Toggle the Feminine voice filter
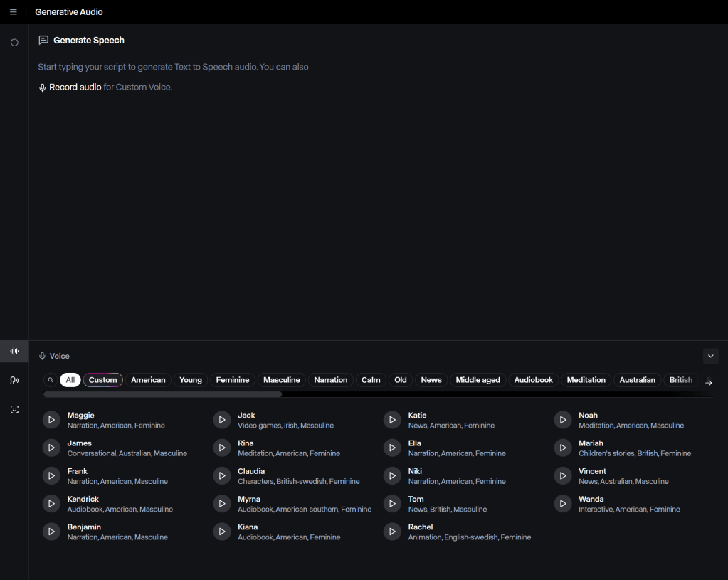The image size is (728, 580). [233, 380]
